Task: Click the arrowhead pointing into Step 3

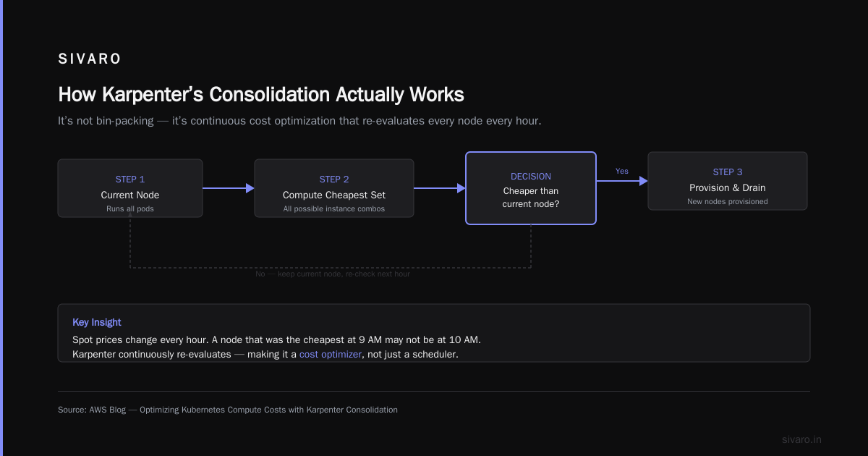Action: pos(644,181)
